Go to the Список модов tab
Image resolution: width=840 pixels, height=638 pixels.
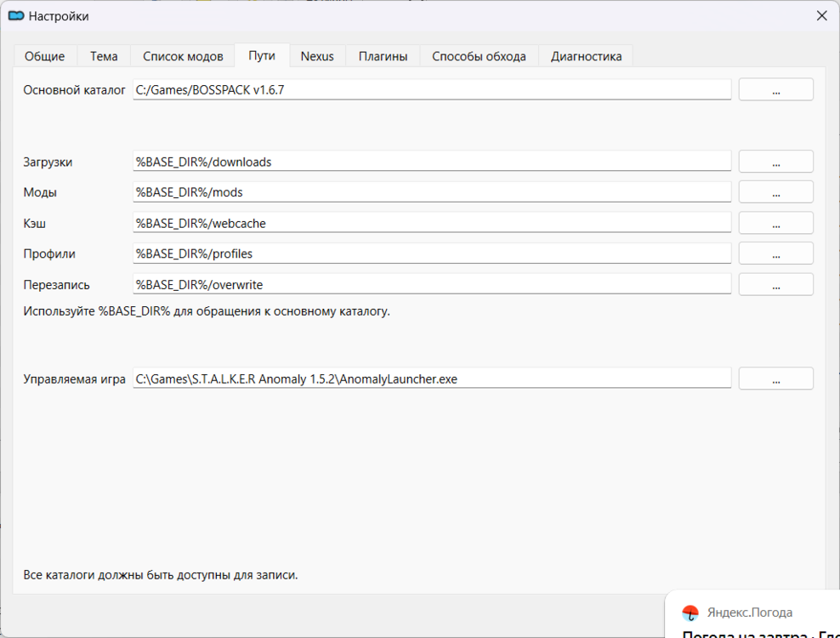click(183, 56)
